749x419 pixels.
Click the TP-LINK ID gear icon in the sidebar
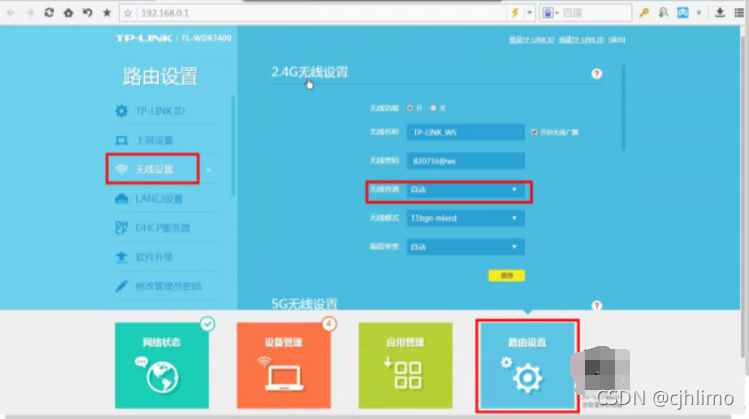[x=121, y=111]
